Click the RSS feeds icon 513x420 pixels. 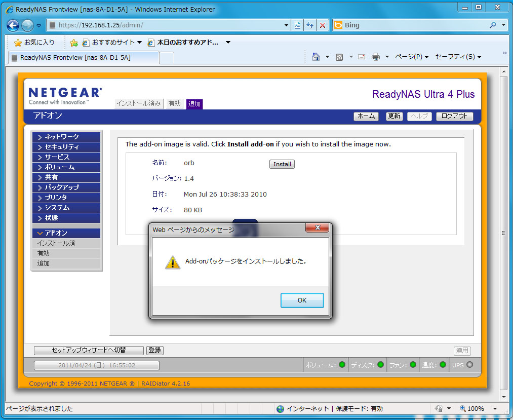point(340,57)
